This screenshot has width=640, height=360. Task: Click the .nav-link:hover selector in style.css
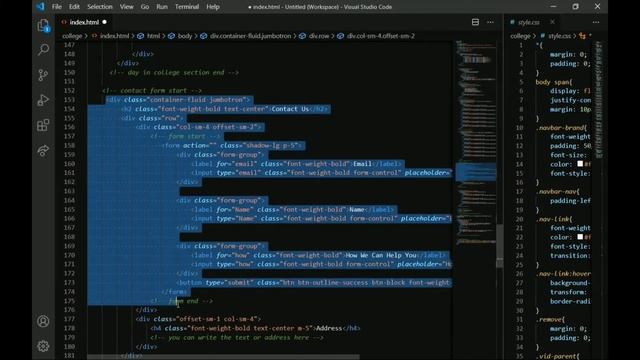(x=563, y=273)
